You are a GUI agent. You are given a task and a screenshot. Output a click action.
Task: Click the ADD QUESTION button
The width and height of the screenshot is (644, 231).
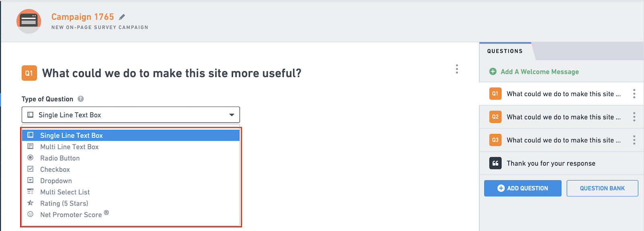click(x=522, y=188)
